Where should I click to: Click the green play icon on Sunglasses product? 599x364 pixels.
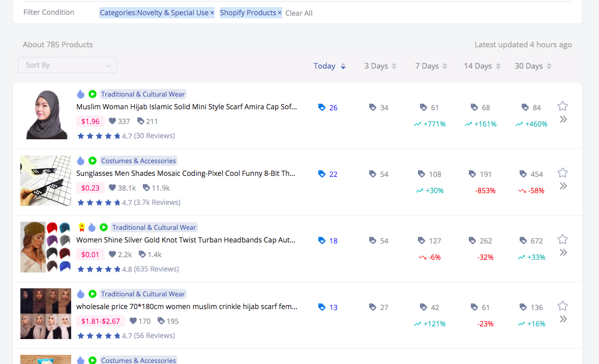[93, 161]
